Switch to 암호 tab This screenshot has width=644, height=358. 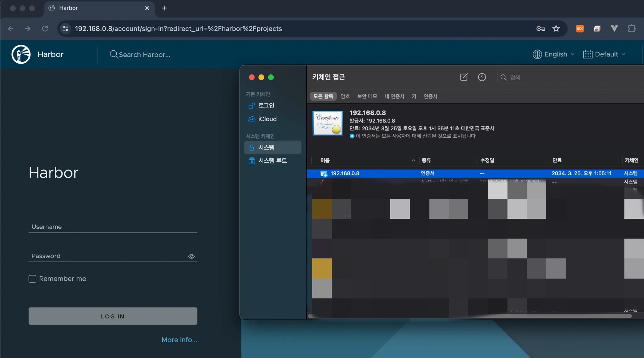345,96
